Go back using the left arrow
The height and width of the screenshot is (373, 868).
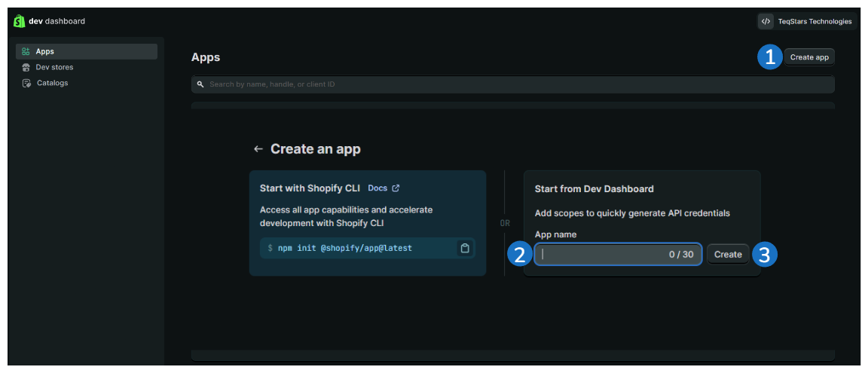pos(258,149)
